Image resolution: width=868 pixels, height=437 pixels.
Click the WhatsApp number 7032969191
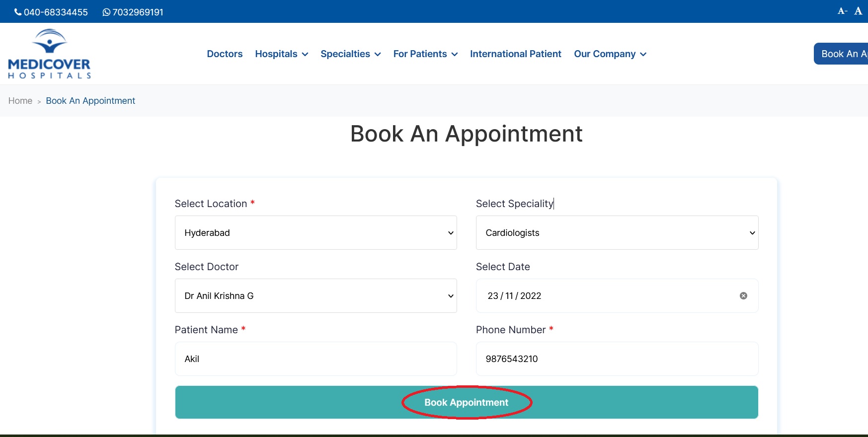click(x=133, y=12)
